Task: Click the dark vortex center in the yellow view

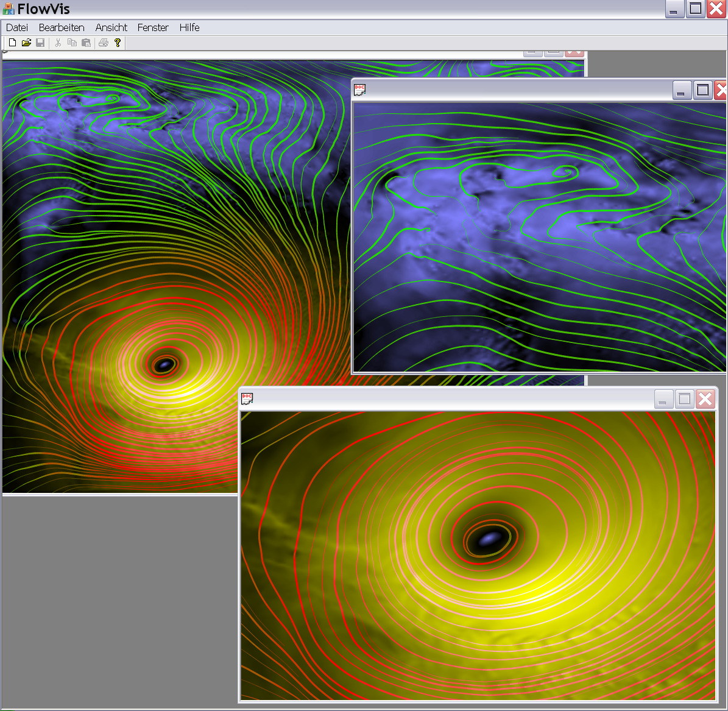Action: click(489, 539)
